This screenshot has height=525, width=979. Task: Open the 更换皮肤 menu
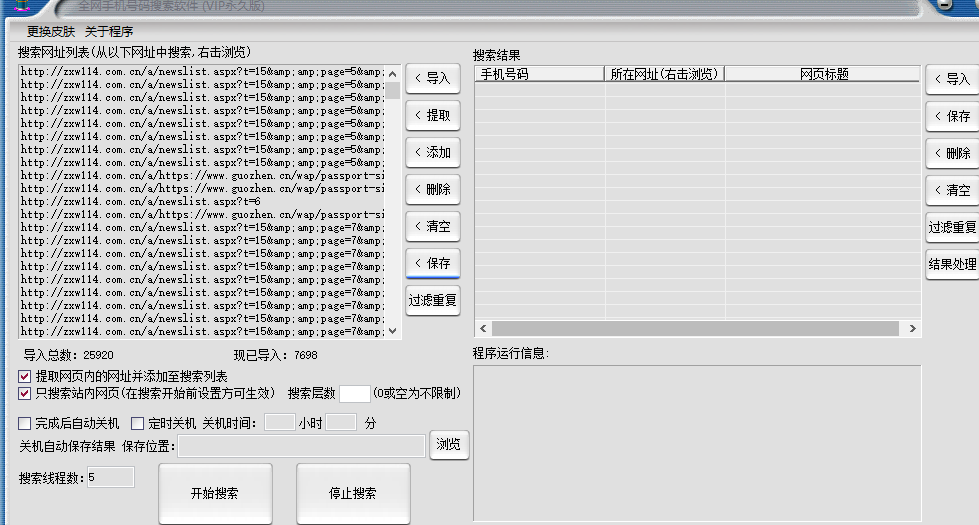(x=51, y=32)
